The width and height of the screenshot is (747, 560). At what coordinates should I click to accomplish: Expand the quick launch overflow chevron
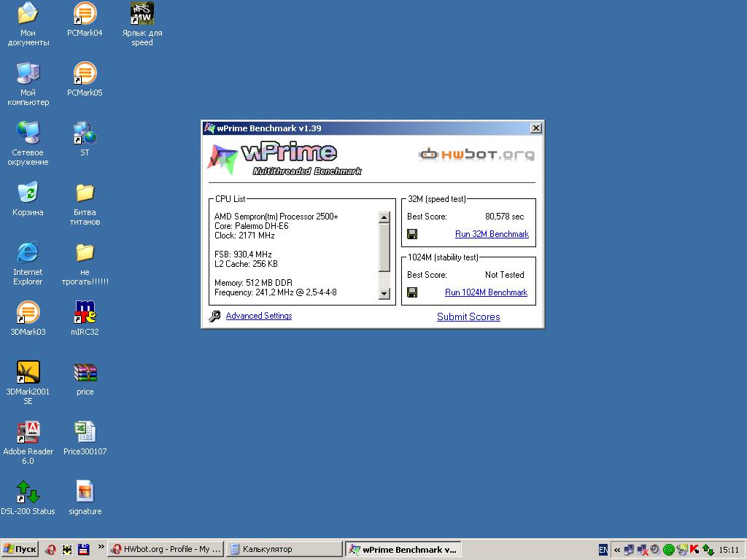pos(101,547)
